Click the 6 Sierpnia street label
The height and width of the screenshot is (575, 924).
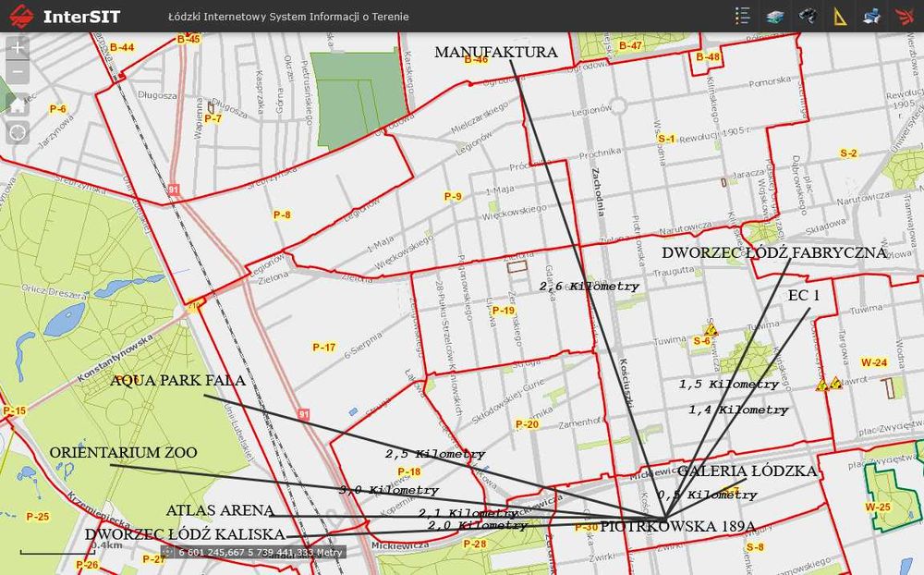(x=363, y=346)
